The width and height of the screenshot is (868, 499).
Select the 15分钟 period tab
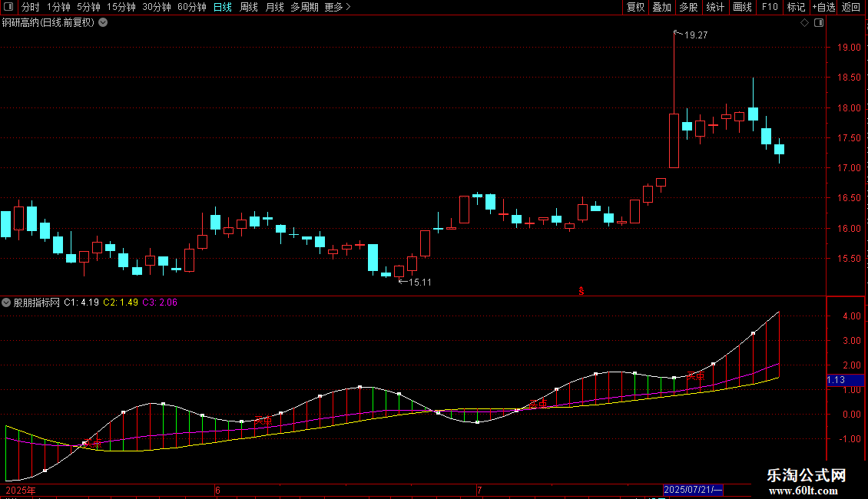(x=121, y=7)
